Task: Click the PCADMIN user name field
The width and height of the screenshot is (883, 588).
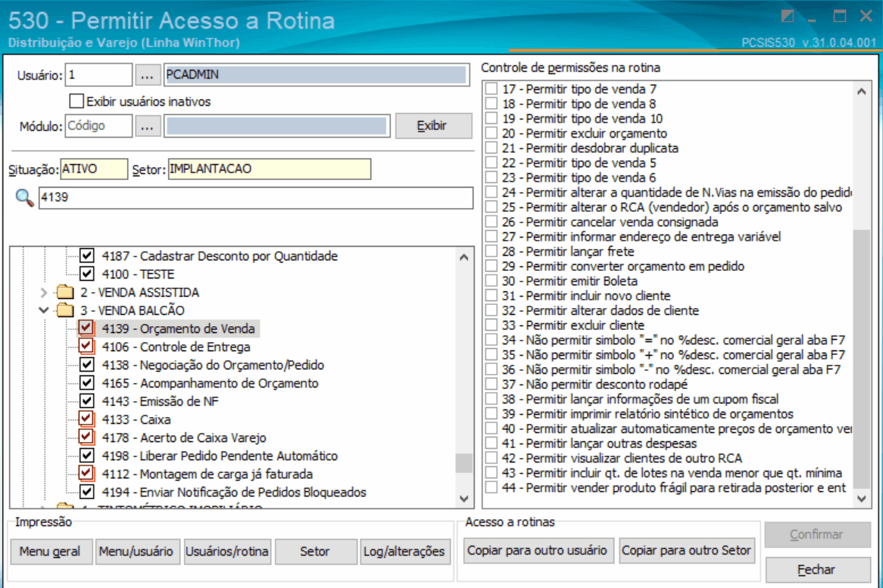Action: pyautogui.click(x=316, y=75)
